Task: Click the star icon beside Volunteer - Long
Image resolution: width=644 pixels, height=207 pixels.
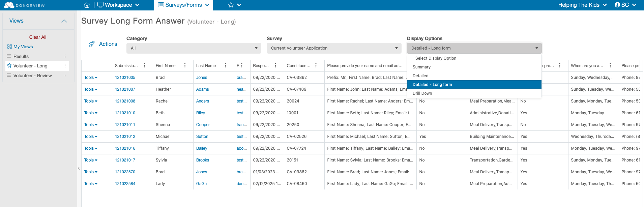Action: click(9, 65)
